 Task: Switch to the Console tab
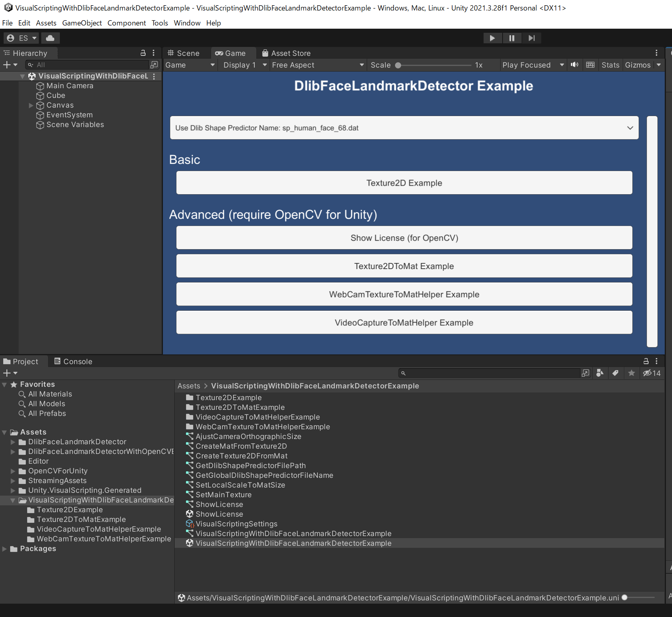point(74,361)
